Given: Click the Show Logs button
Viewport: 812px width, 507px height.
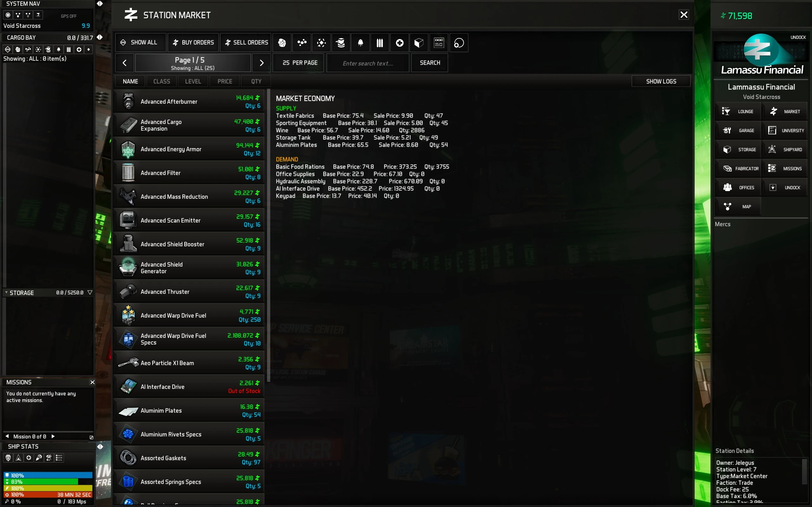Looking at the screenshot, I should pos(661,81).
